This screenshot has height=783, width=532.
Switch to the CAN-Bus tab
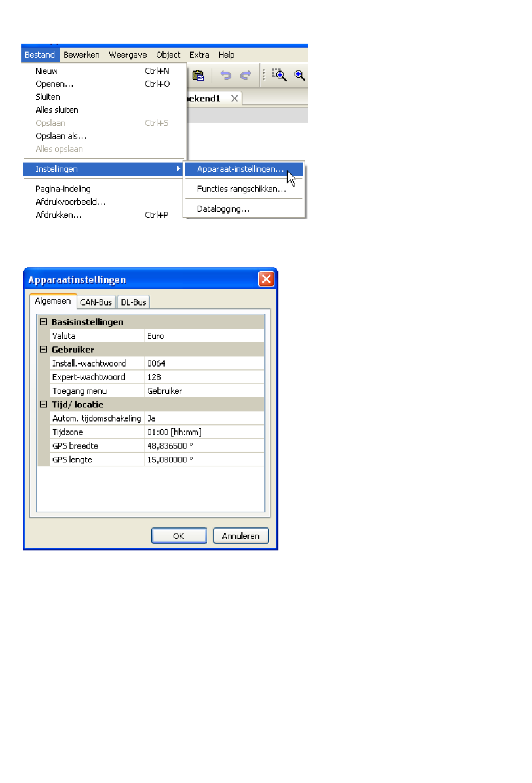click(x=96, y=302)
